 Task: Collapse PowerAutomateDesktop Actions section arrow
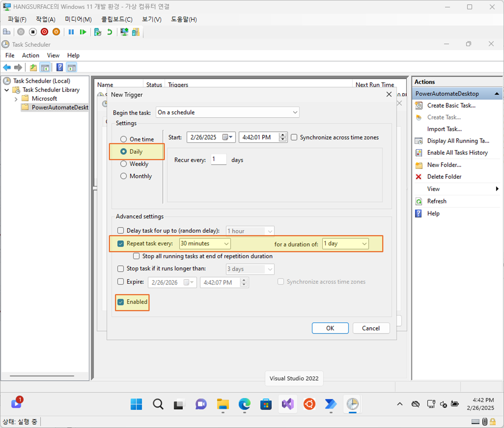[497, 94]
